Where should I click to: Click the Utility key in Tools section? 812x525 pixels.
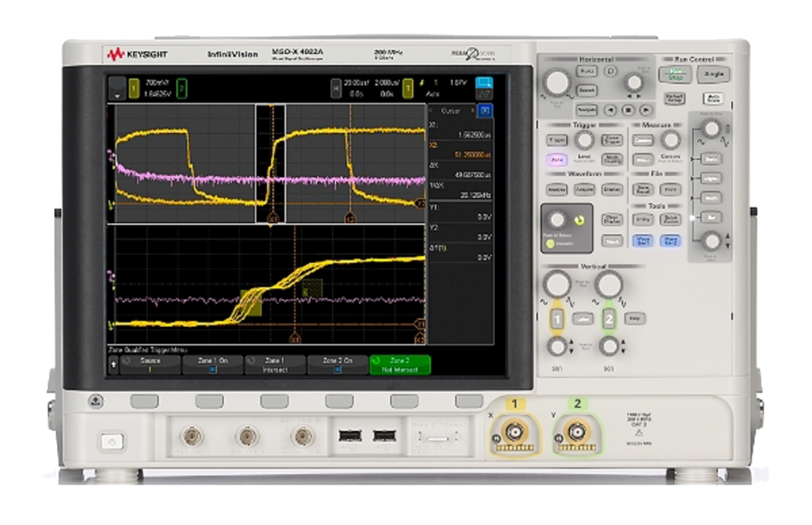643,220
